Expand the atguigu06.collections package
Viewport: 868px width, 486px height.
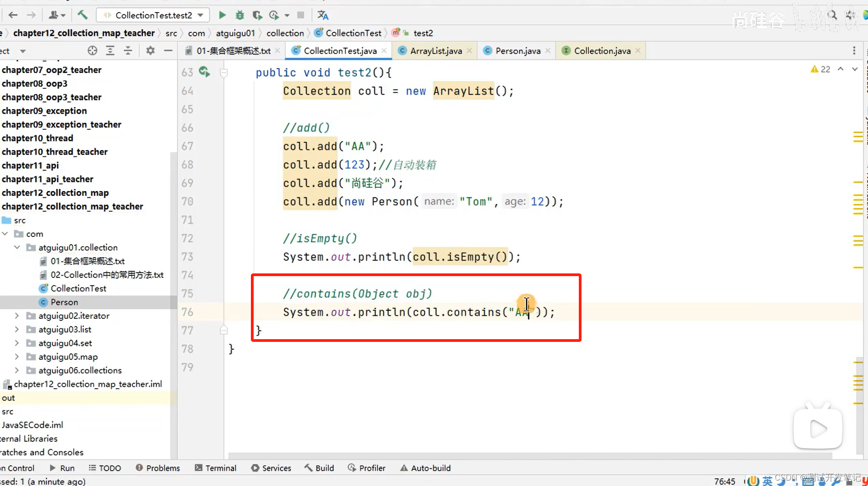pyautogui.click(x=17, y=370)
